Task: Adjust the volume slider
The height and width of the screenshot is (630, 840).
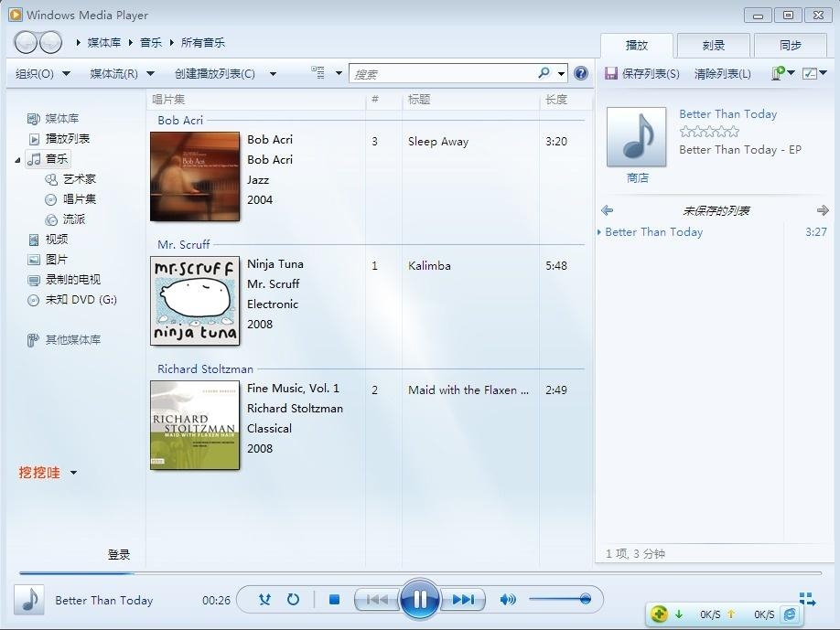Action: 560,600
